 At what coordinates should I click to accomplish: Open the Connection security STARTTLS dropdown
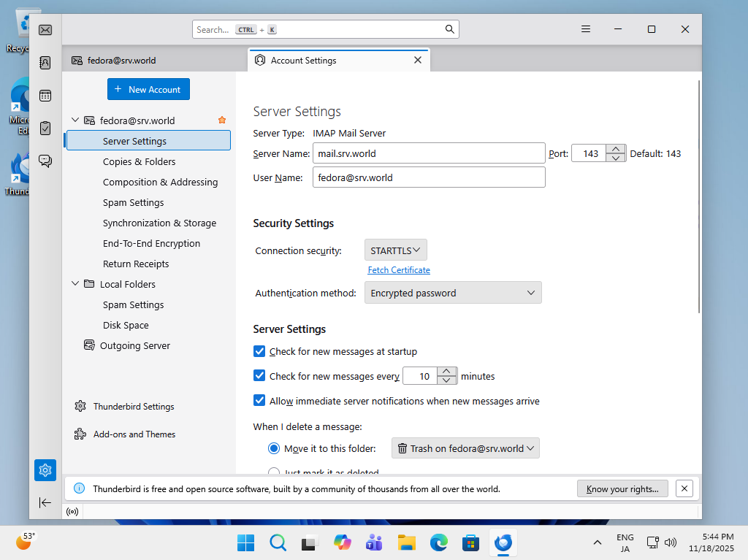(x=395, y=250)
